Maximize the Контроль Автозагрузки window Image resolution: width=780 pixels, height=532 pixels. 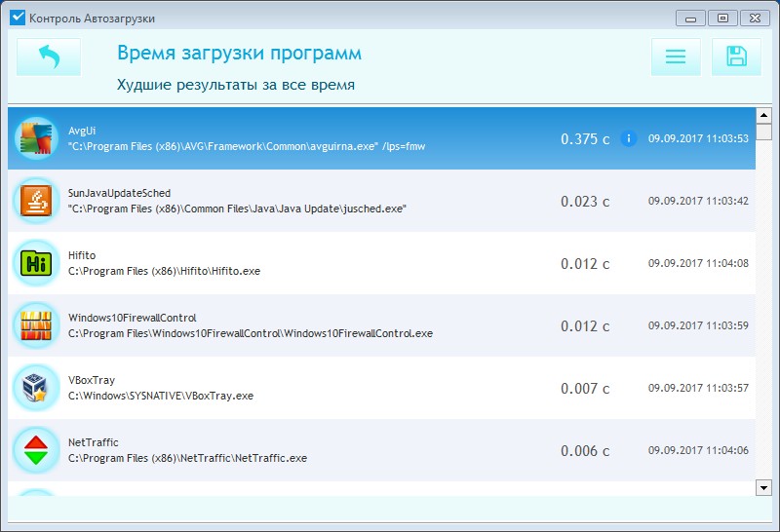click(722, 19)
